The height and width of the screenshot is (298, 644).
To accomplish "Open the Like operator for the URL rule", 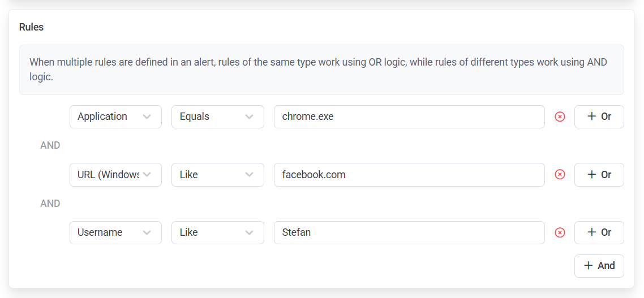I will [217, 175].
